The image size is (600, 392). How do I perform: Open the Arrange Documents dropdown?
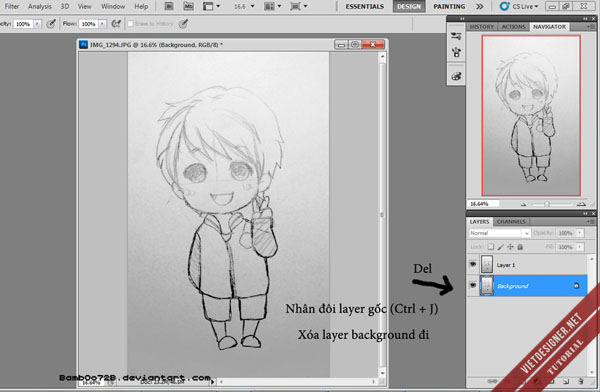coord(273,6)
